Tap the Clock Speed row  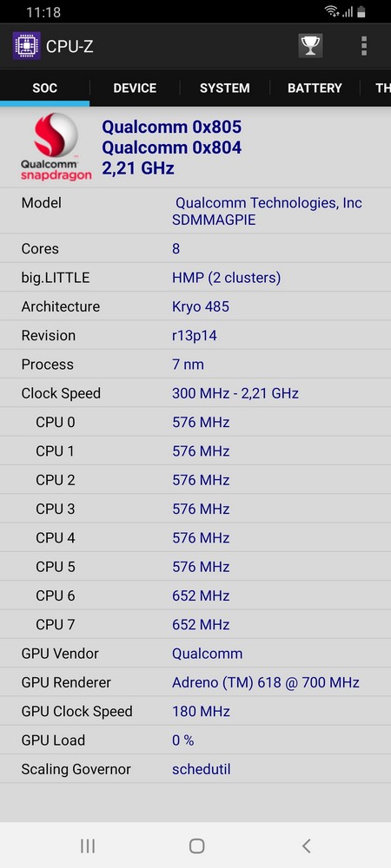195,393
